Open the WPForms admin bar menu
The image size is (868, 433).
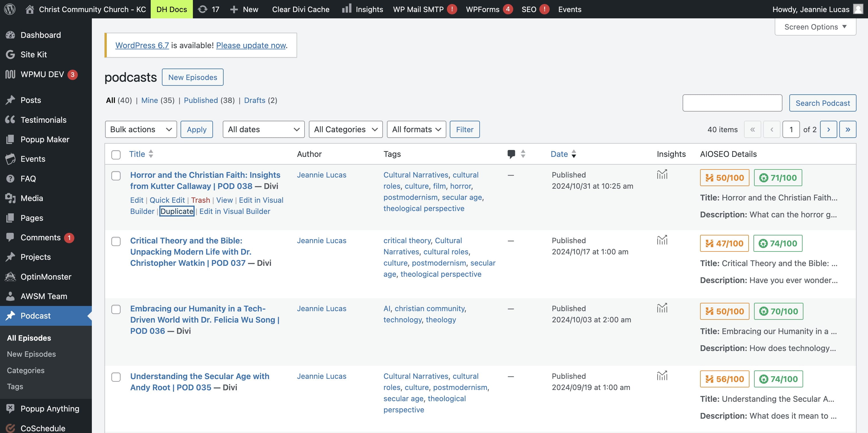click(x=489, y=9)
